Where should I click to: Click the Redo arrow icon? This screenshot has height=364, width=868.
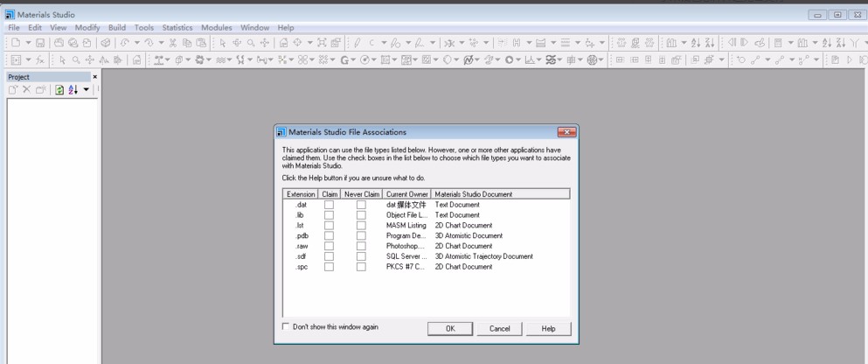click(x=149, y=43)
